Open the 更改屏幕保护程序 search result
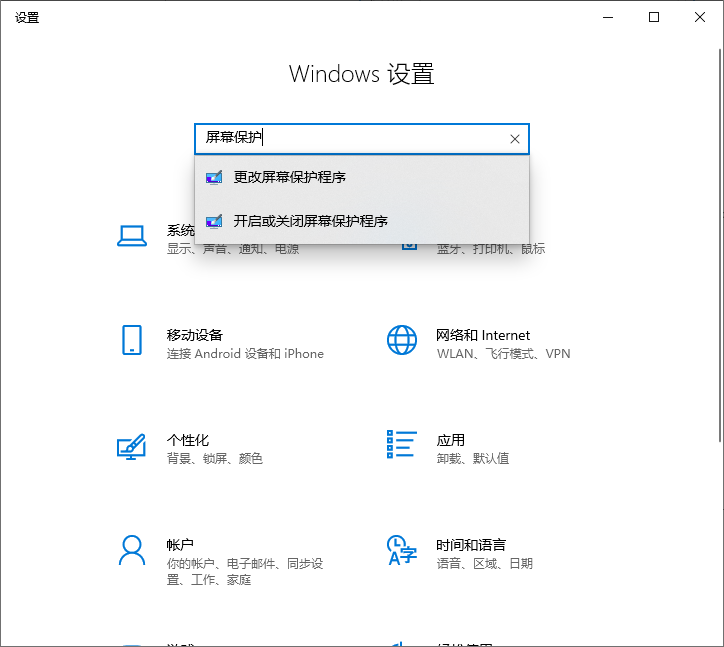724x647 pixels. pos(362,177)
